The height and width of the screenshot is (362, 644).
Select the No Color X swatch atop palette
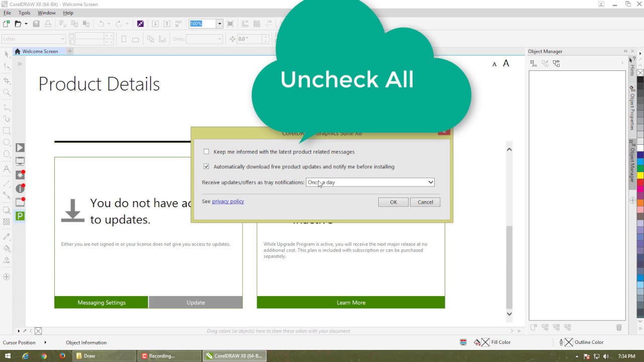click(x=640, y=73)
